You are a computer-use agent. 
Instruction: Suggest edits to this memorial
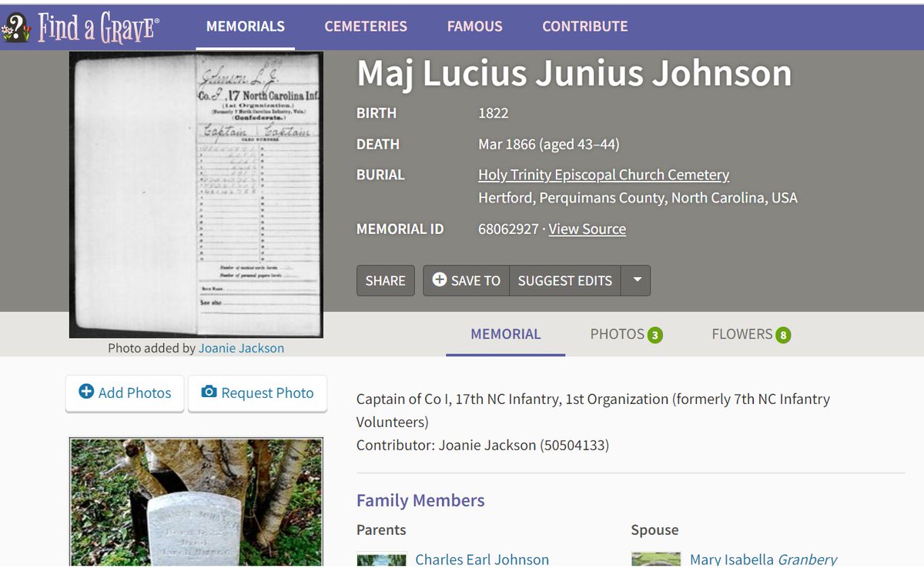coord(565,281)
